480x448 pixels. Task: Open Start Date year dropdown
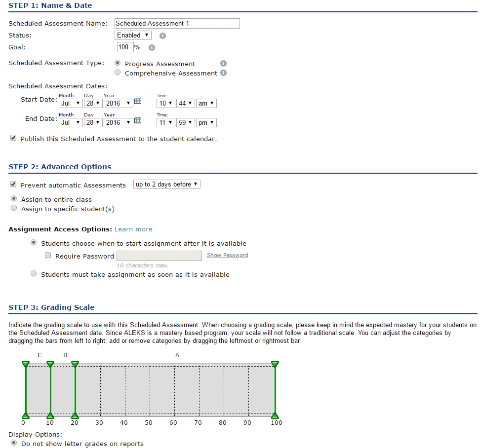tap(119, 103)
